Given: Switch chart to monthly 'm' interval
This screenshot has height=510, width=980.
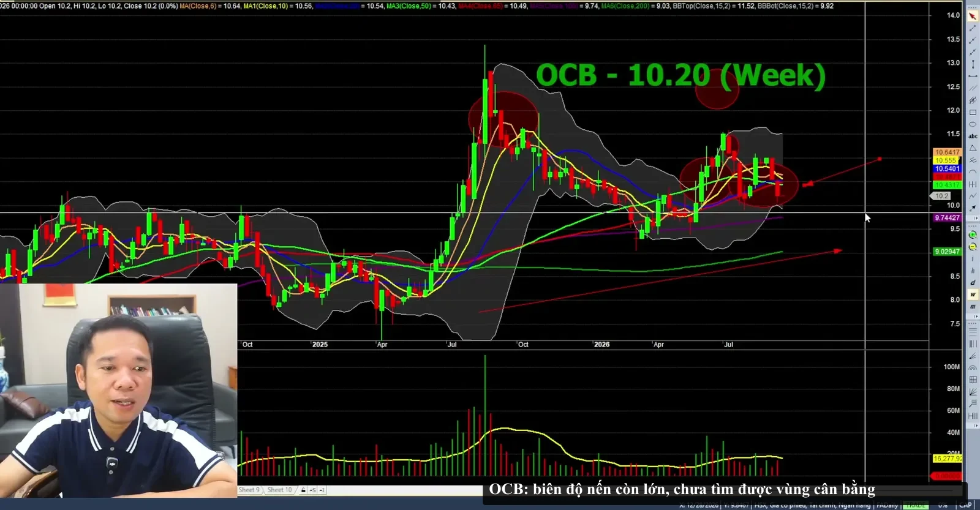Looking at the screenshot, I should (973, 307).
